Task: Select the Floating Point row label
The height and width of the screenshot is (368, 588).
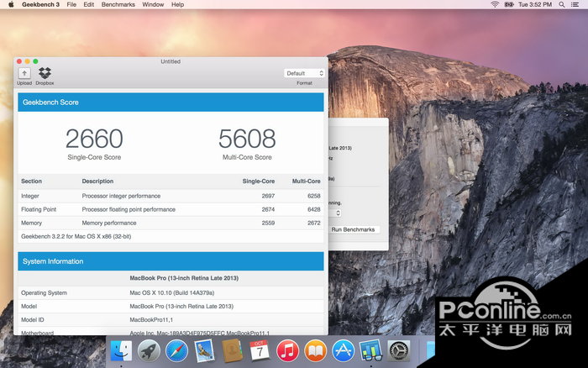Action: [x=39, y=209]
